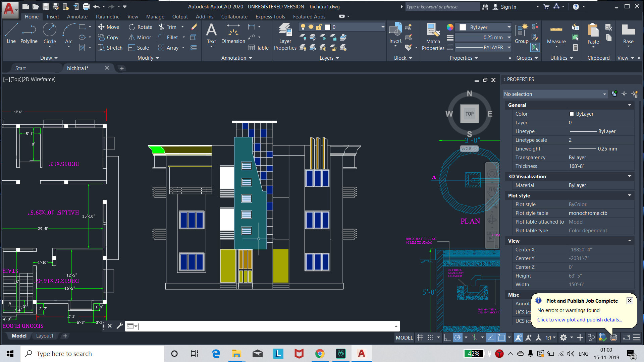
Task: Switch to the Annotate ribbon tab
Action: pyautogui.click(x=77, y=16)
